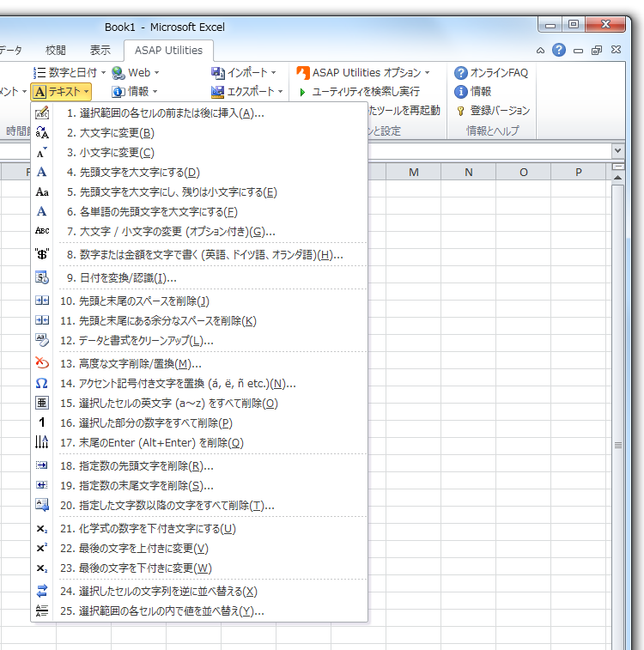Image resolution: width=644 pixels, height=650 pixels.
Task: Click the date-convert icon beside item 9
Action: (42, 277)
